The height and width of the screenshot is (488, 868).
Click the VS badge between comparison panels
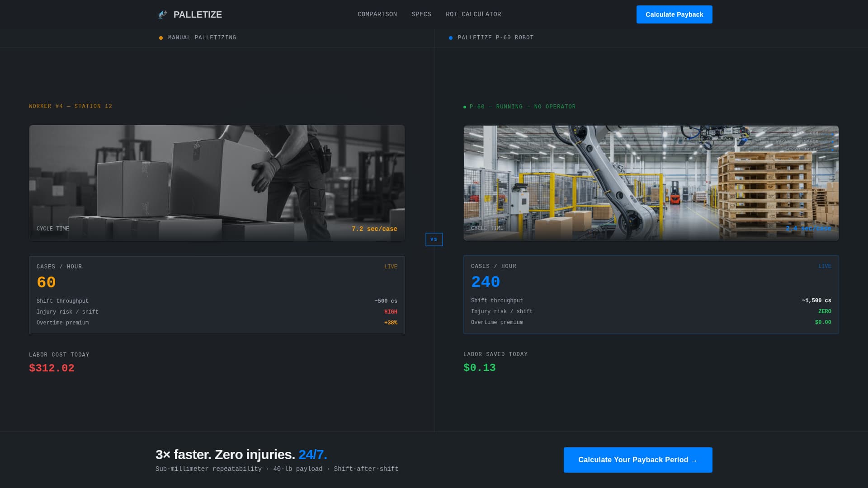[x=434, y=239]
